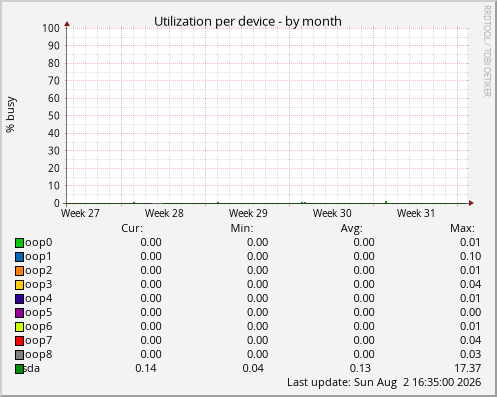Click the 100 y-axis tick label
This screenshot has width=497, height=397.
[x=51, y=28]
